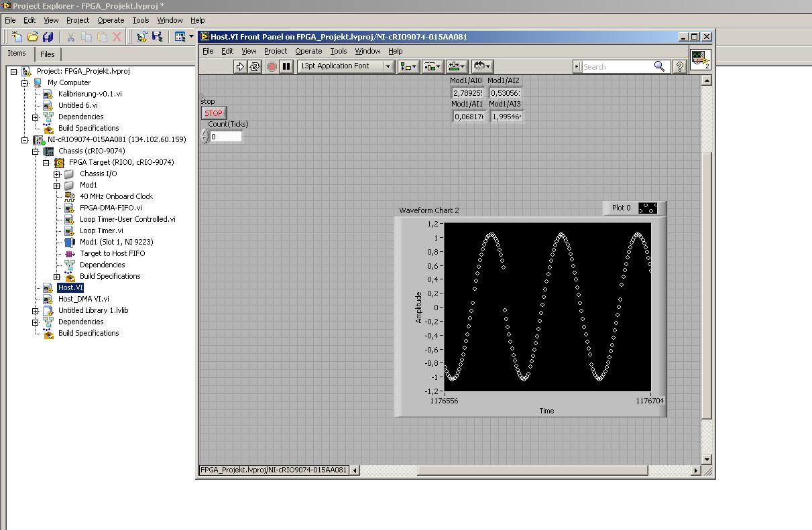The height and width of the screenshot is (530, 812).
Task: Open the Align Objects tool menu
Action: [408, 66]
